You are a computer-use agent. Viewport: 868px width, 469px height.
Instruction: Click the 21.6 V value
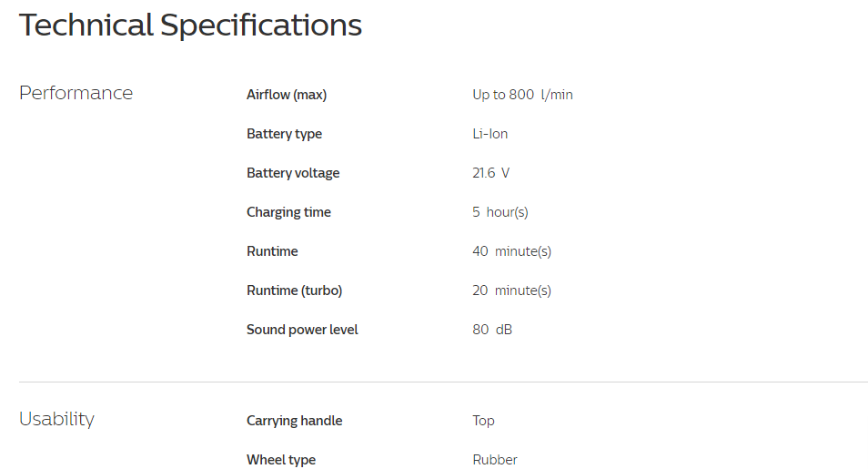[490, 174]
